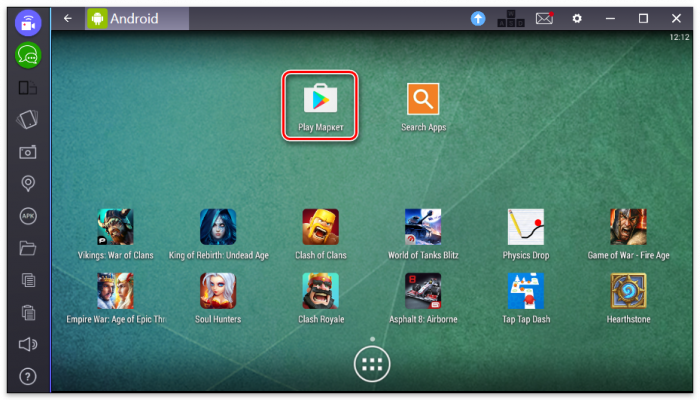Image resolution: width=700 pixels, height=400 pixels.
Task: Click the back arrow in title bar
Action: (67, 18)
